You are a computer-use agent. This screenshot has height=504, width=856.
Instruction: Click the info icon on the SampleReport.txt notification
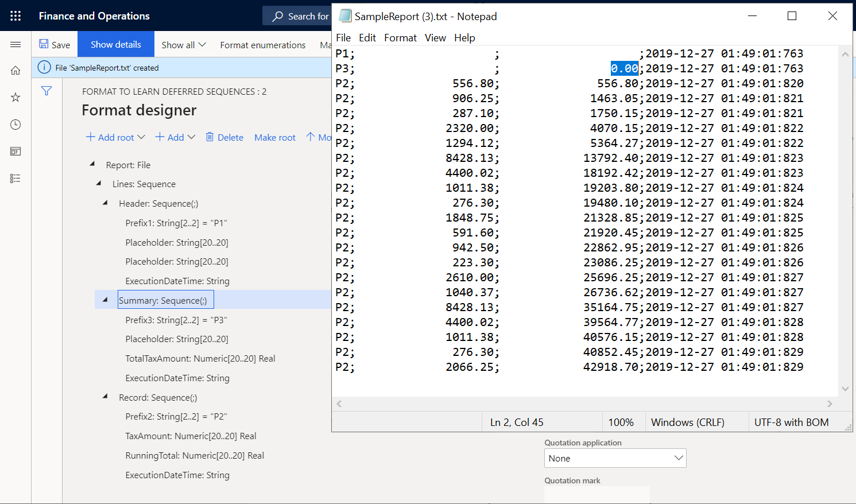pyautogui.click(x=44, y=67)
